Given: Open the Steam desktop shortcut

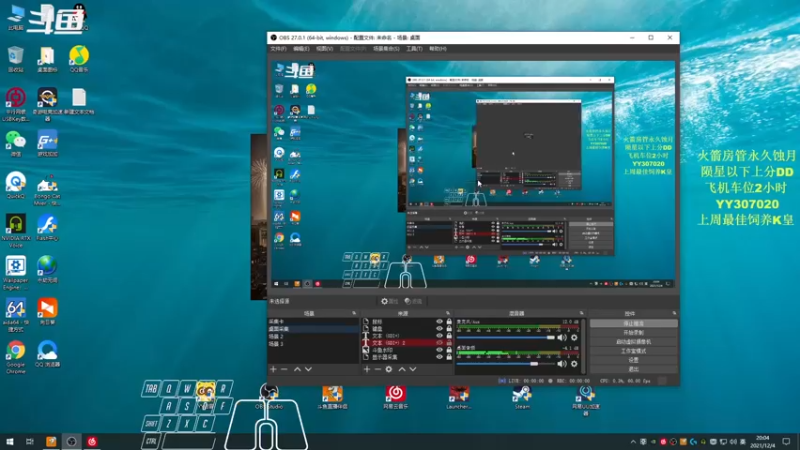Looking at the screenshot, I should pos(522,397).
